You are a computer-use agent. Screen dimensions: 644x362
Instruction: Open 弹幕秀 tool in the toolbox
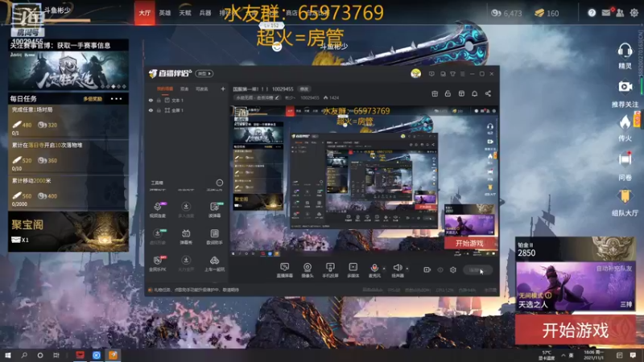click(x=186, y=237)
